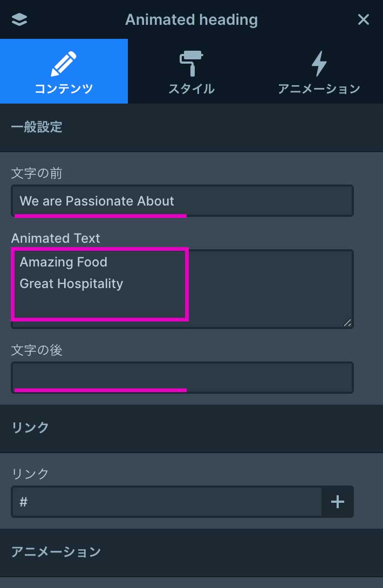Open the スタイル tab label
Image resolution: width=383 pixels, height=588 pixels.
(191, 89)
